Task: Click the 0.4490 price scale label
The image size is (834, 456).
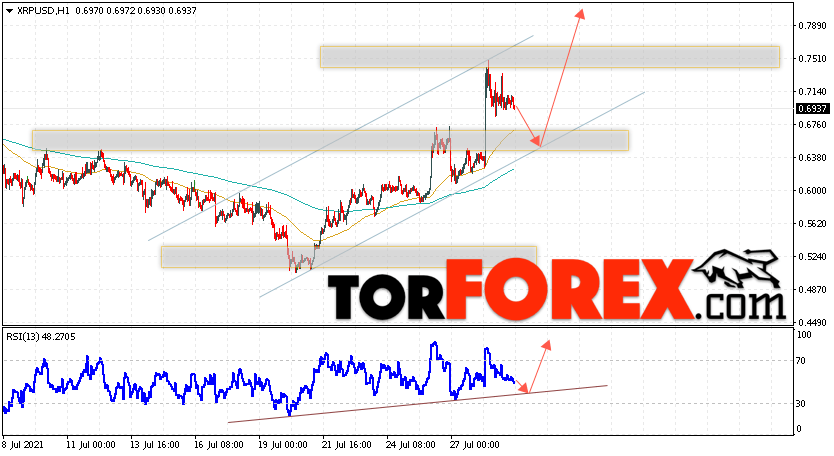Action: pos(813,322)
